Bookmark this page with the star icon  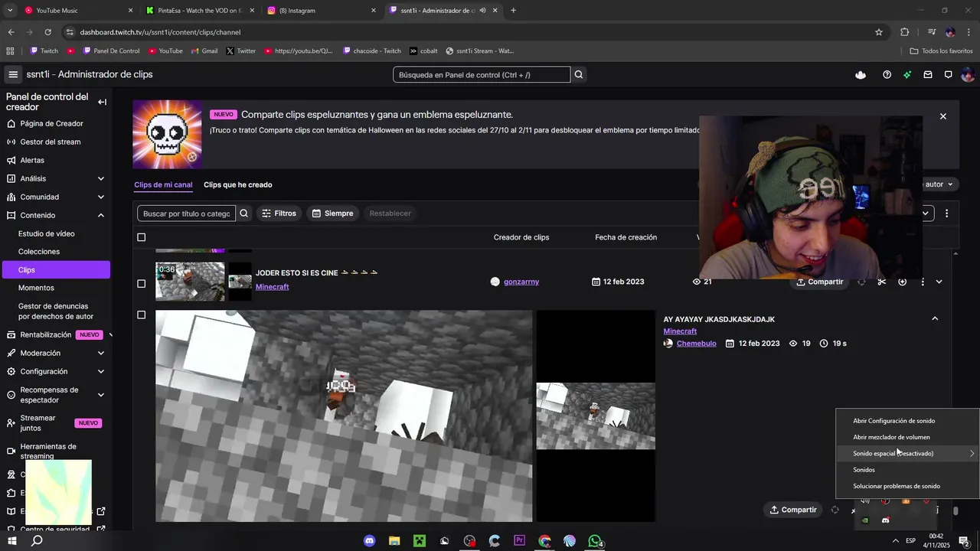coord(879,32)
